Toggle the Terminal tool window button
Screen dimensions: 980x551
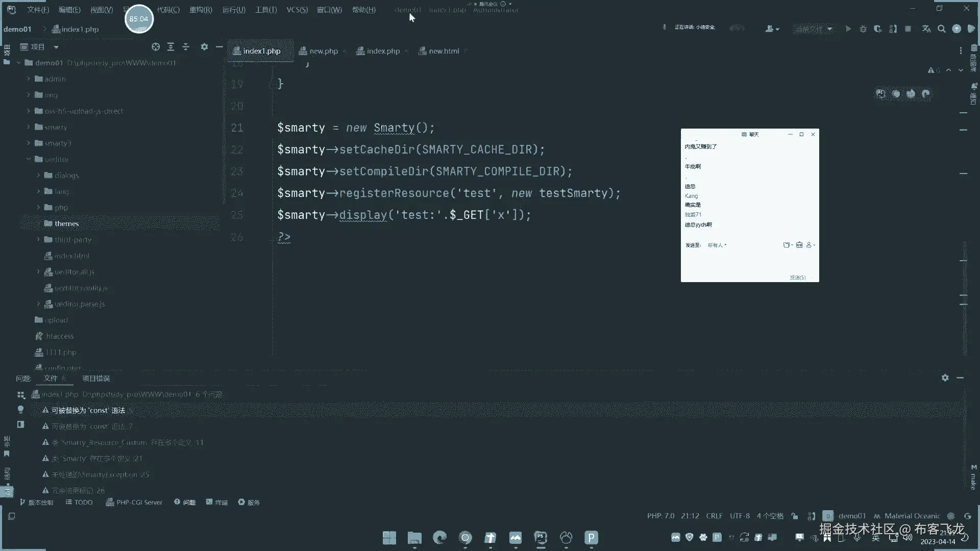[217, 502]
